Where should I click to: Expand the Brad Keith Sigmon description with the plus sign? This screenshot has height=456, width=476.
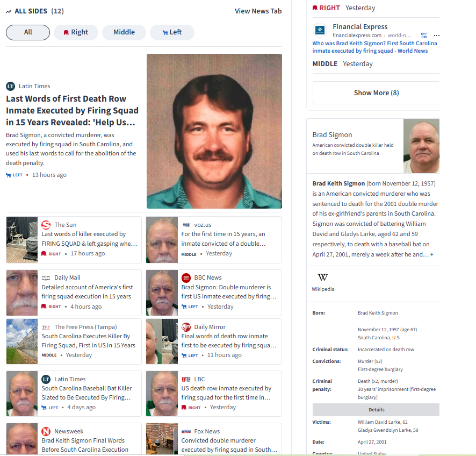point(432,254)
